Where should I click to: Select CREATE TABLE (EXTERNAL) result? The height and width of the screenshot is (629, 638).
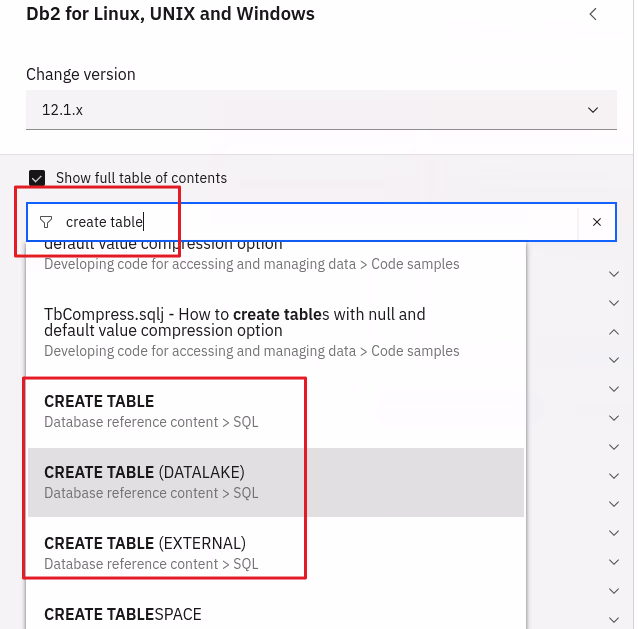tap(275, 553)
